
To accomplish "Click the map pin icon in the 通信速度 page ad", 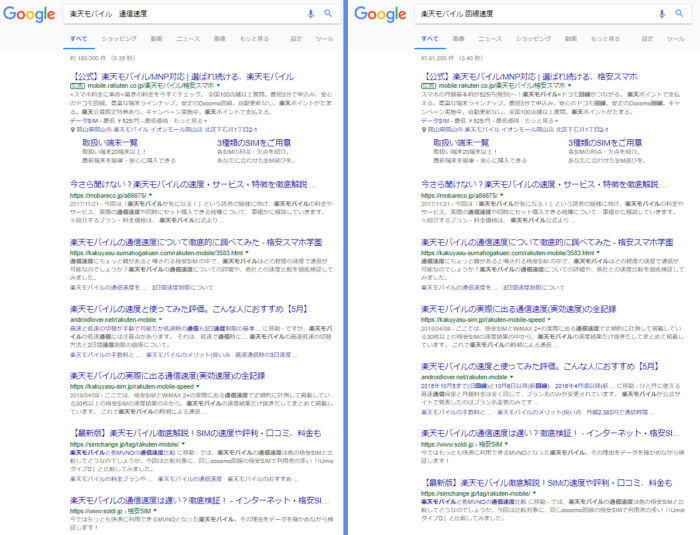I will point(72,130).
